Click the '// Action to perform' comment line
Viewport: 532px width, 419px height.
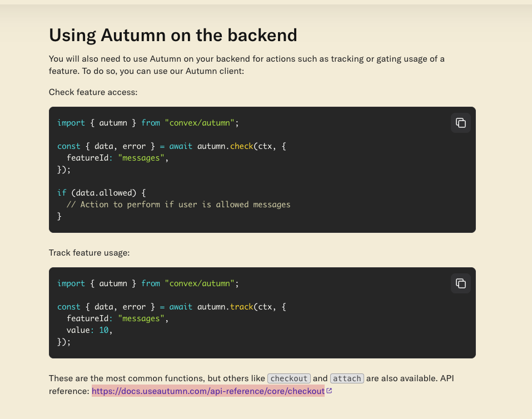click(178, 204)
